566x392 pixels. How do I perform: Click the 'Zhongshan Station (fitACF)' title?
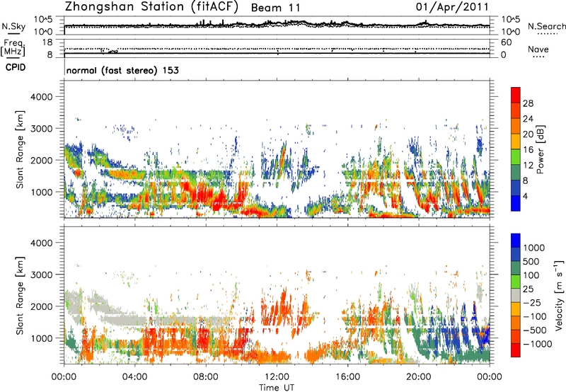click(x=151, y=7)
